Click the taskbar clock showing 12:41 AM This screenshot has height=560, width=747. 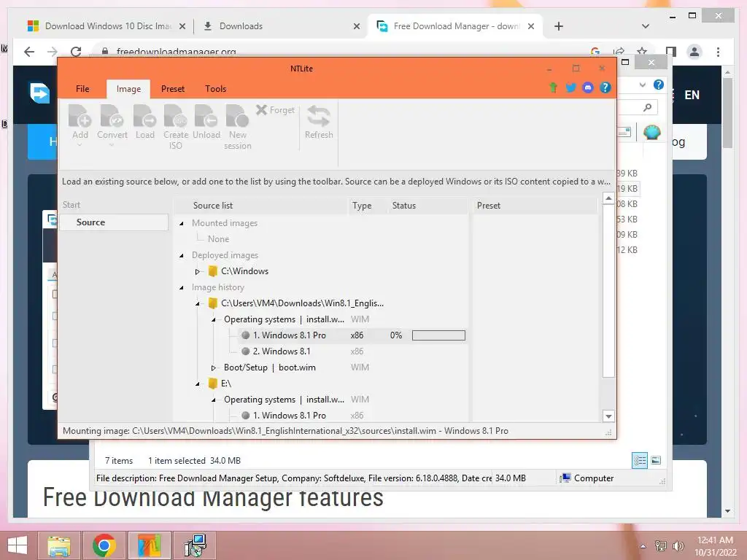[715, 546]
